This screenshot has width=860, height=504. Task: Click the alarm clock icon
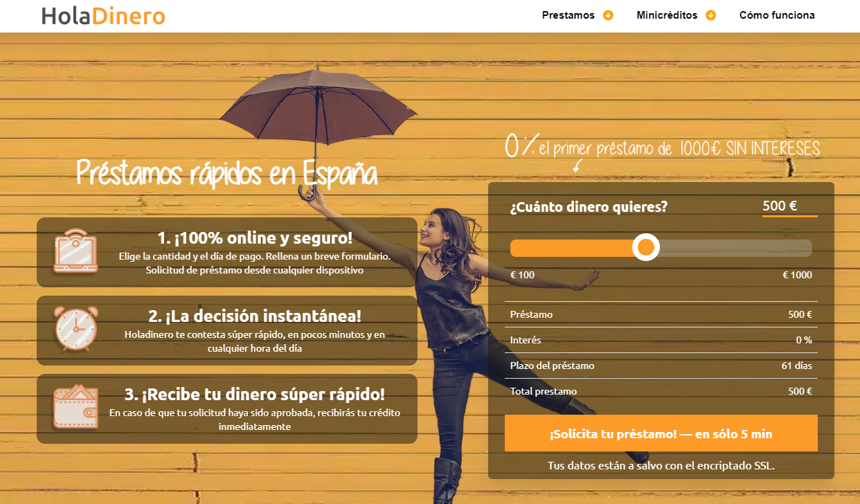point(75,329)
